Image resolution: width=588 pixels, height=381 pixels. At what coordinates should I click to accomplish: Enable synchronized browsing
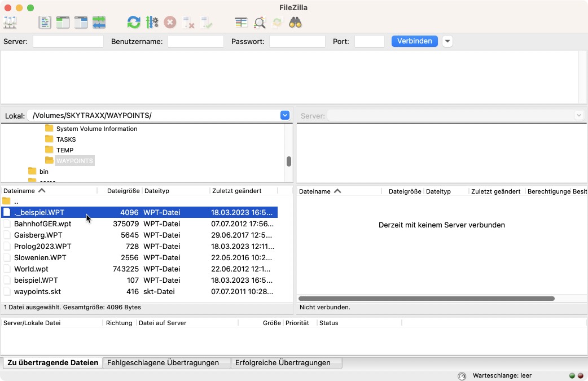click(277, 22)
